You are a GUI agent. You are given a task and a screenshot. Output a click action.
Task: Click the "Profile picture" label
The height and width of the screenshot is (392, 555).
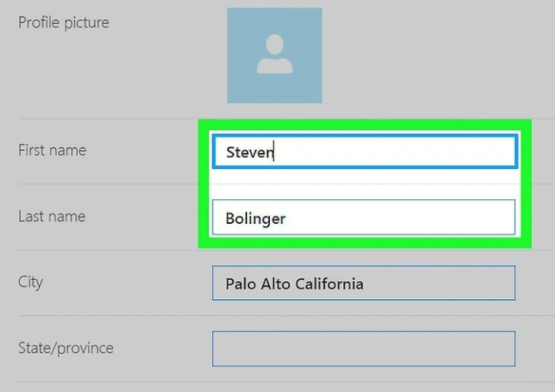[64, 23]
